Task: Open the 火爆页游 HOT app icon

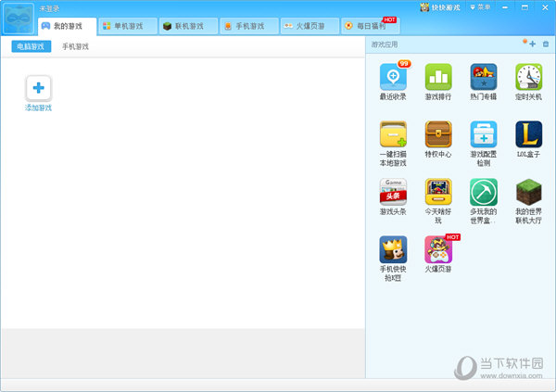Action: (438, 249)
